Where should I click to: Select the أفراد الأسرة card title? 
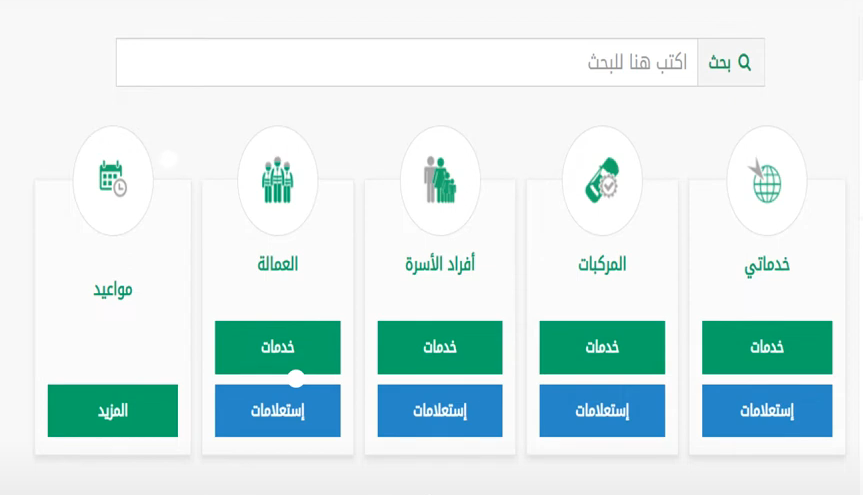tap(440, 265)
